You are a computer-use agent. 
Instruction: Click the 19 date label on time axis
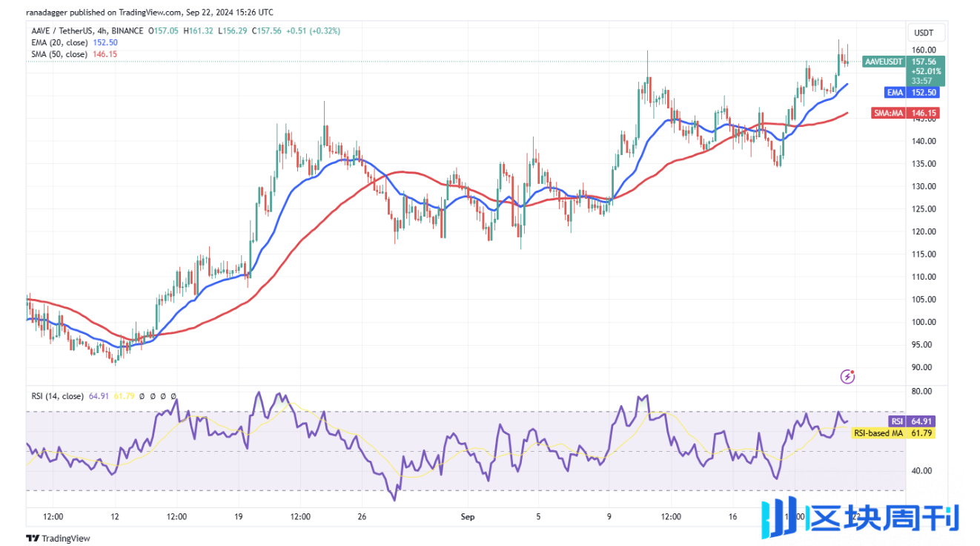[x=238, y=516]
